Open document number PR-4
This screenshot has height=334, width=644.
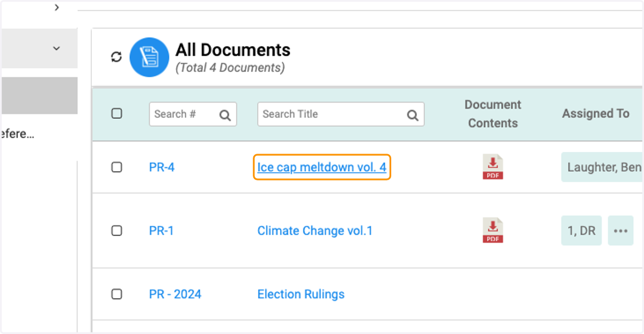coord(162,167)
